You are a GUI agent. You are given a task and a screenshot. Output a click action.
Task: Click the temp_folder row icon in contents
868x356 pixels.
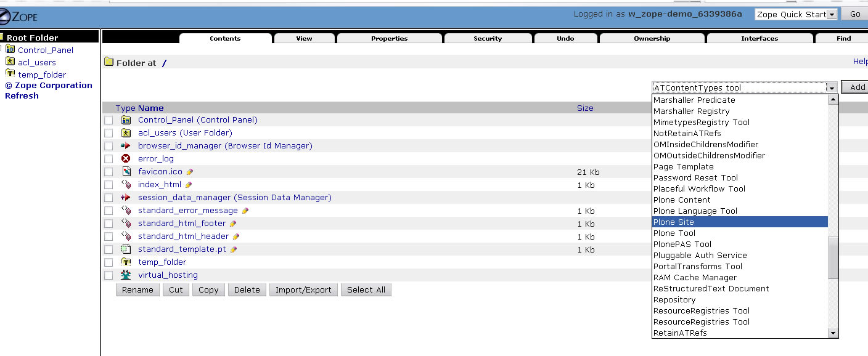point(126,262)
